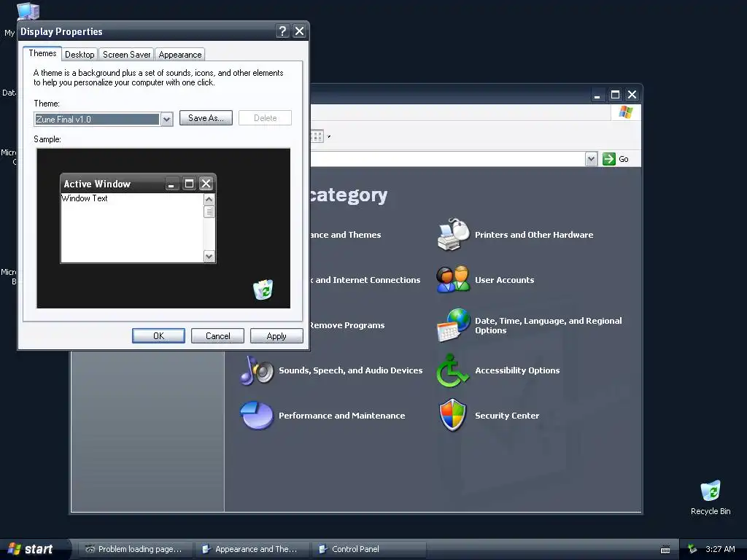The height and width of the screenshot is (560, 747).
Task: Switch to the Appearance tab
Action: 180,54
